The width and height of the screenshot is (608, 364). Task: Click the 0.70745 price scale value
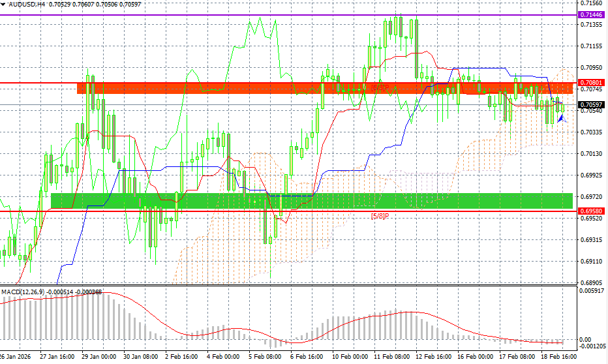coord(591,89)
